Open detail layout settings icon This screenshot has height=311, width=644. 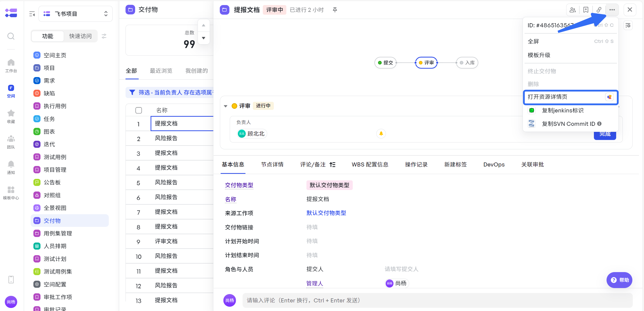click(x=628, y=25)
